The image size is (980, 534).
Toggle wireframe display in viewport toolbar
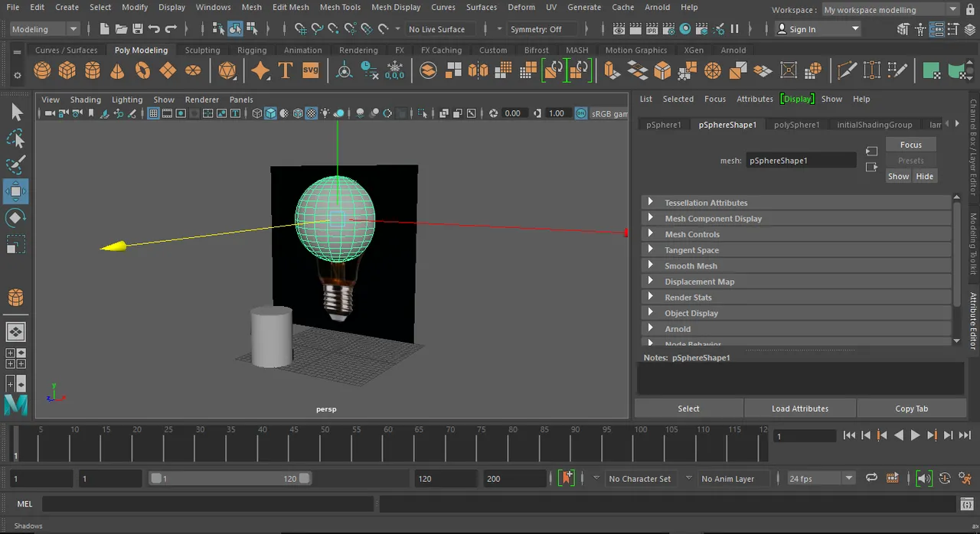coord(257,113)
